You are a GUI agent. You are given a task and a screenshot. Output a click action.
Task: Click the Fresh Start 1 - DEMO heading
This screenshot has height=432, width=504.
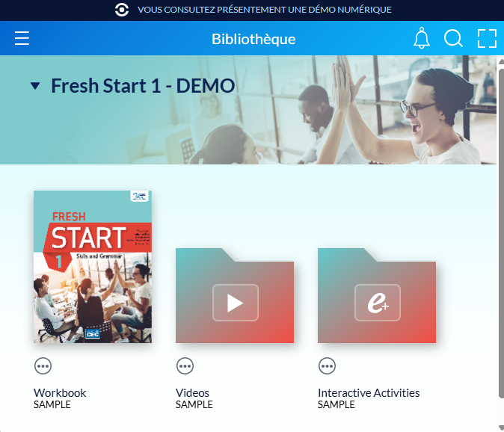143,86
